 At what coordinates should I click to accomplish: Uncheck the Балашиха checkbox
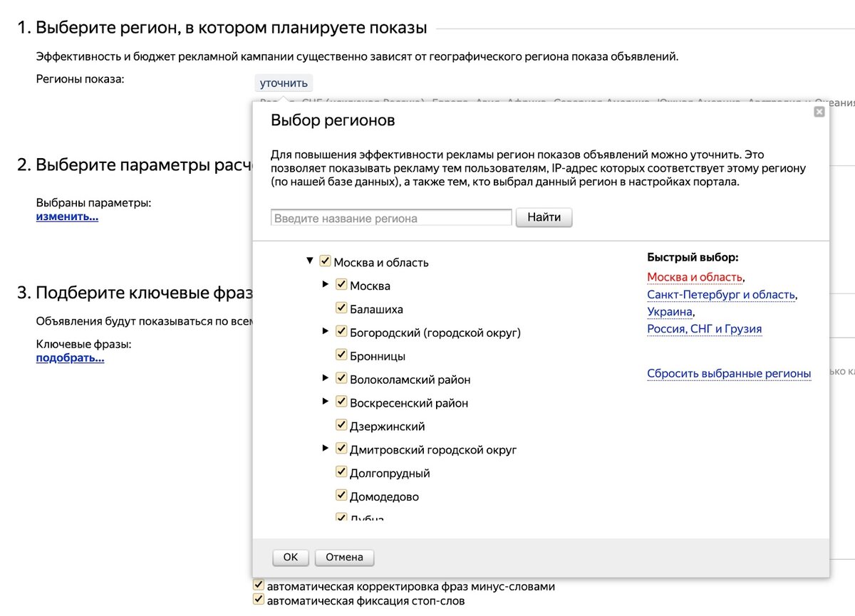tap(341, 308)
